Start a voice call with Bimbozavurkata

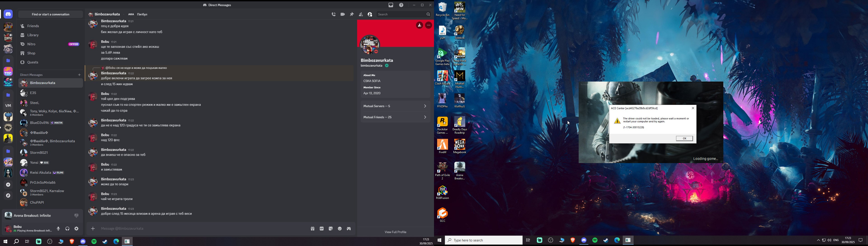pos(334,14)
